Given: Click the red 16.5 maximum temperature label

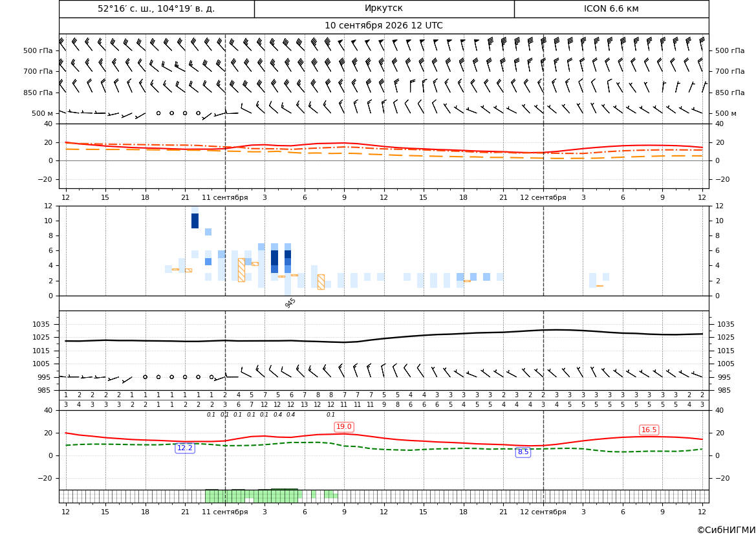Looking at the screenshot, I should pos(649,430).
